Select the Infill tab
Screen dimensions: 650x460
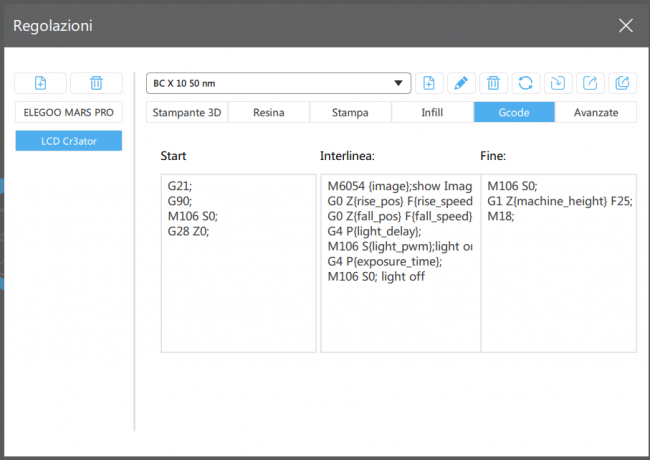pos(432,112)
